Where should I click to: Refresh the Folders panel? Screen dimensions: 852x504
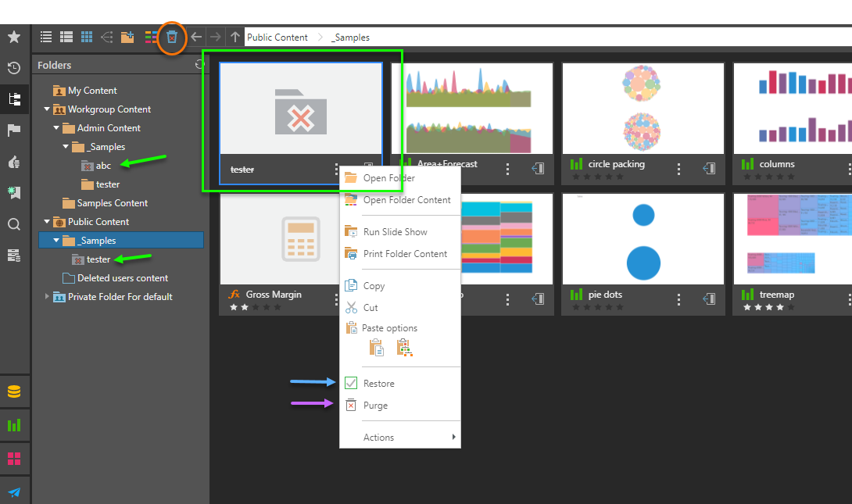coord(199,66)
